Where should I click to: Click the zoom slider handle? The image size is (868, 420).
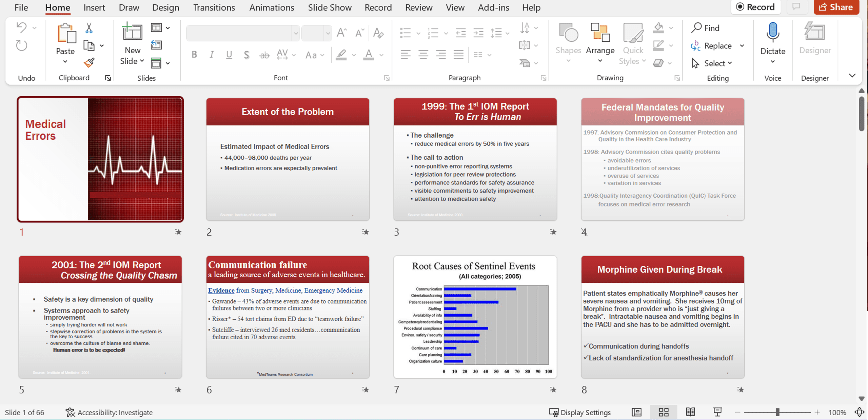tap(777, 412)
